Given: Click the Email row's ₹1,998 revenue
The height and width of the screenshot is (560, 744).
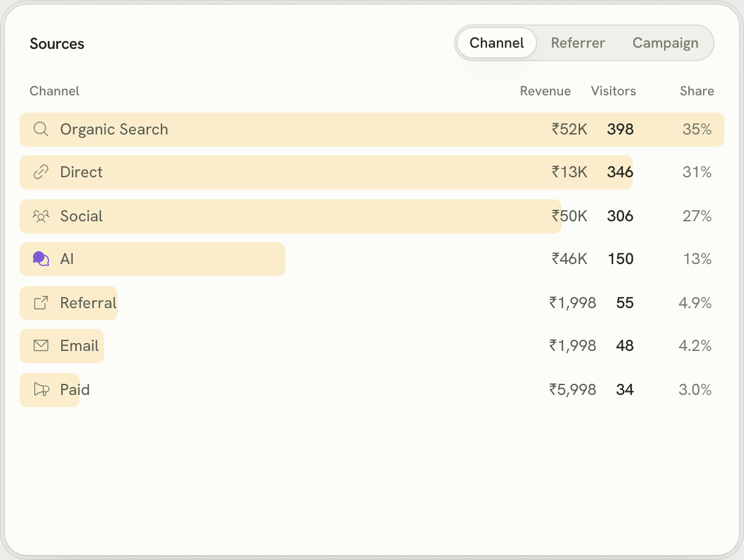Looking at the screenshot, I should point(573,346).
